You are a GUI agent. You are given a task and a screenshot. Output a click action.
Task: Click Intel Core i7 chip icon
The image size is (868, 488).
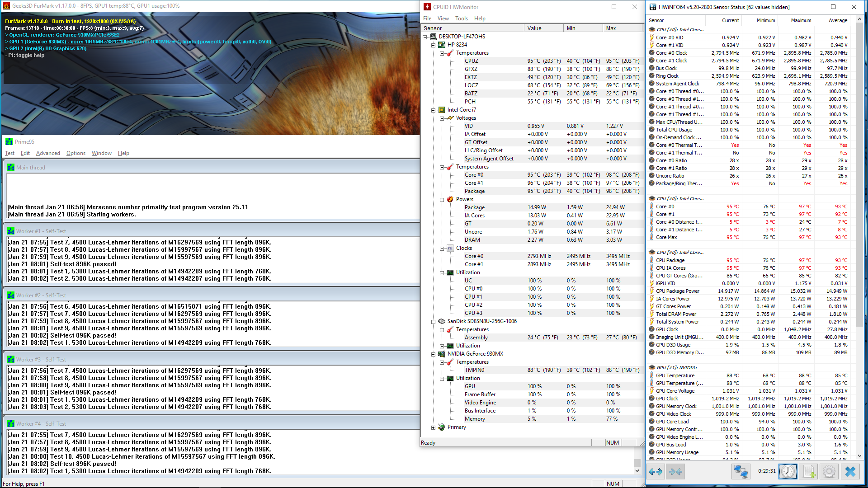click(442, 110)
